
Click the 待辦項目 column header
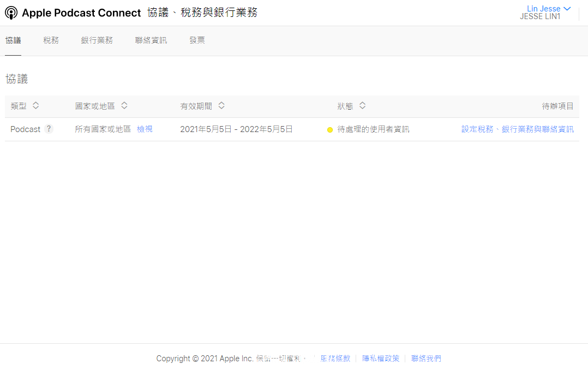tap(557, 106)
